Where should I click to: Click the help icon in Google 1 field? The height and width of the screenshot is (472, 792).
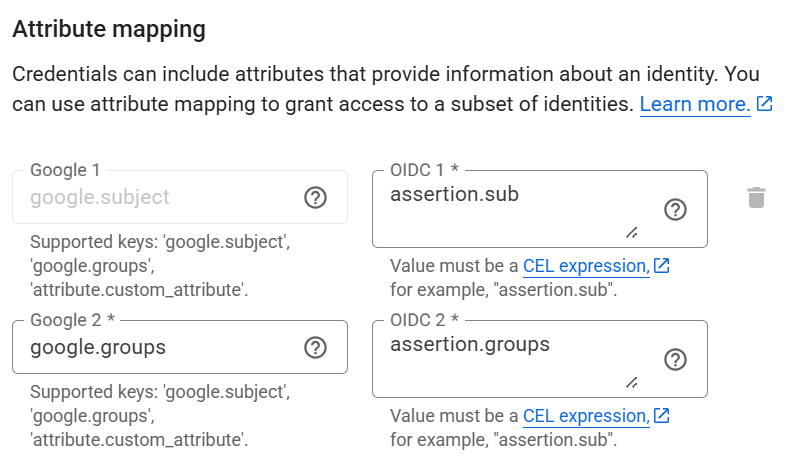coord(315,197)
